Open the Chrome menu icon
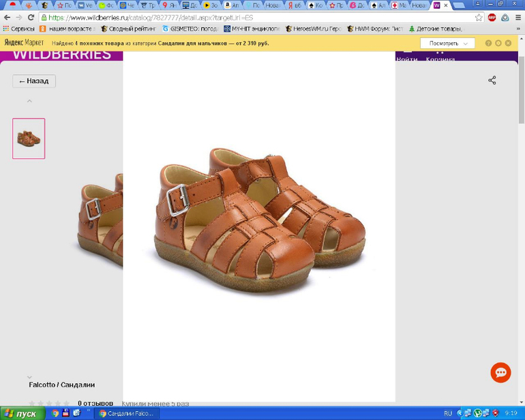525x420 pixels. click(517, 18)
